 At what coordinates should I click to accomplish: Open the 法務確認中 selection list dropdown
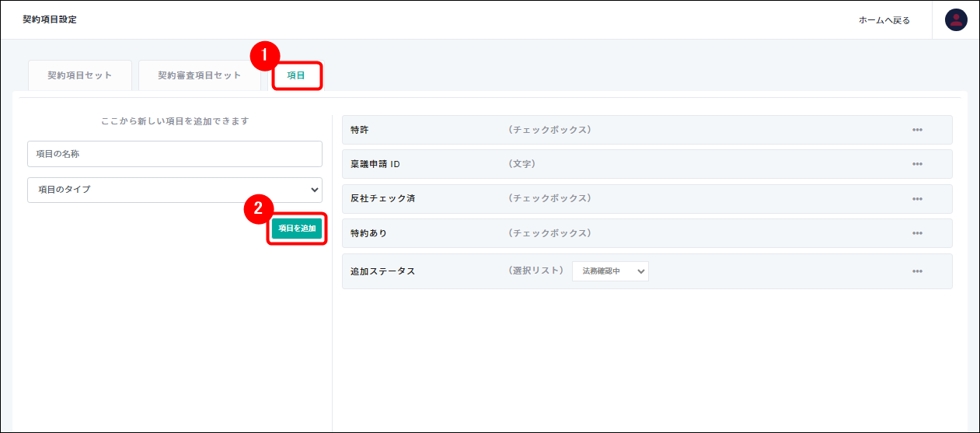(610, 271)
